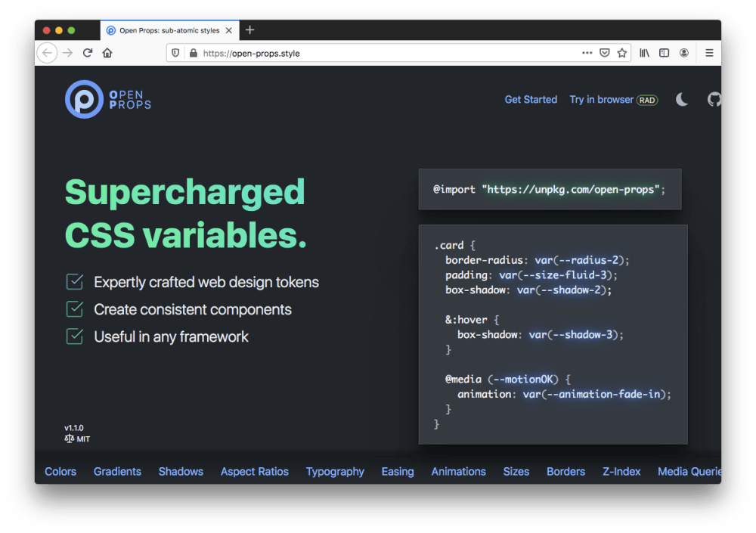Open a new browser tab
This screenshot has height=533, width=756.
[249, 30]
